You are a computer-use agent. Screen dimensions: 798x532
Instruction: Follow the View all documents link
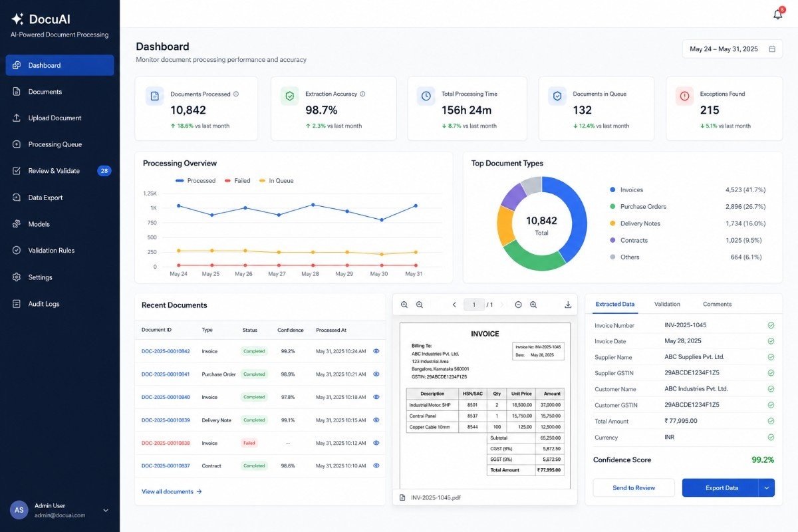[172, 491]
